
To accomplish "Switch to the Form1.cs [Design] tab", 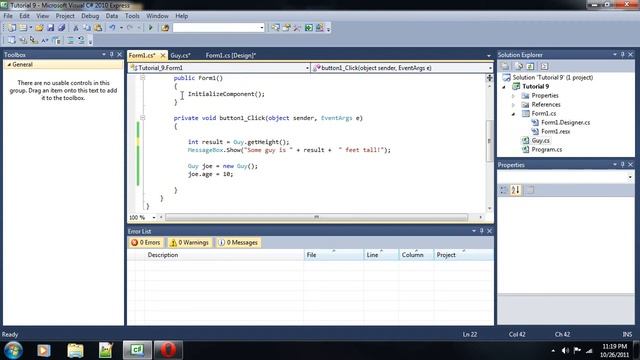I will click(231, 55).
